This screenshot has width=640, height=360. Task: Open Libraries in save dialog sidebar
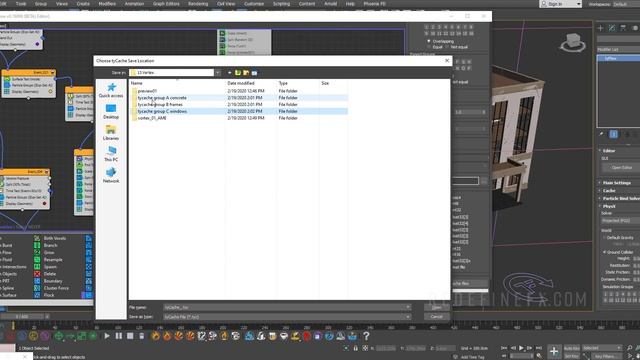pos(111,133)
